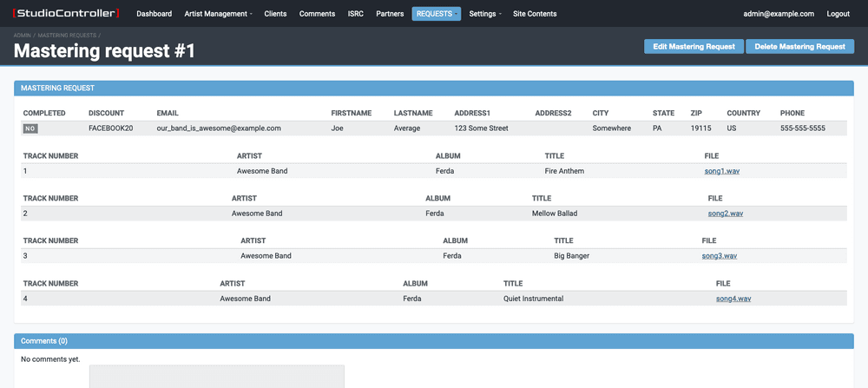The height and width of the screenshot is (388, 868).
Task: Click the NO completed status badge
Action: coord(30,128)
